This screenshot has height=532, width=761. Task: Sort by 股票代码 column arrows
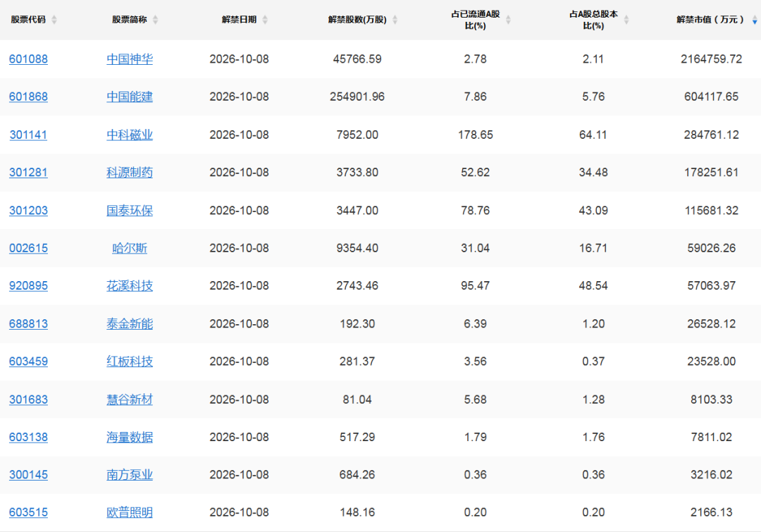click(x=54, y=20)
